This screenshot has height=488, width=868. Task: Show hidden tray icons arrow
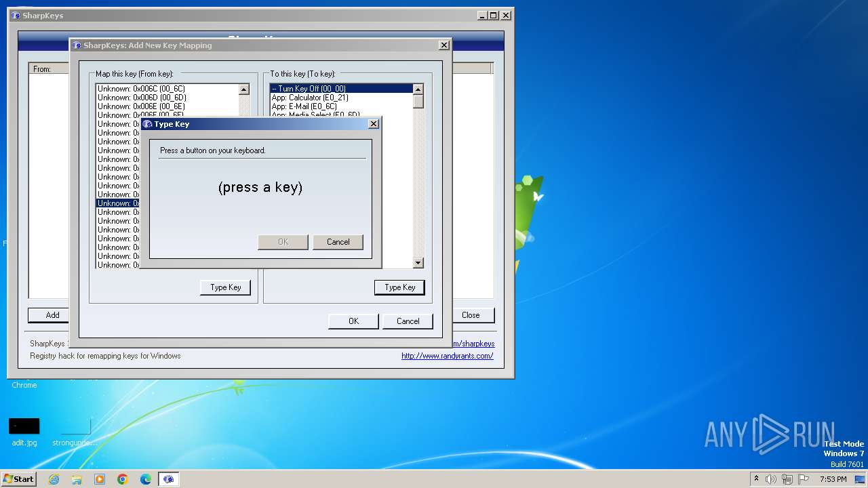pyautogui.click(x=756, y=479)
